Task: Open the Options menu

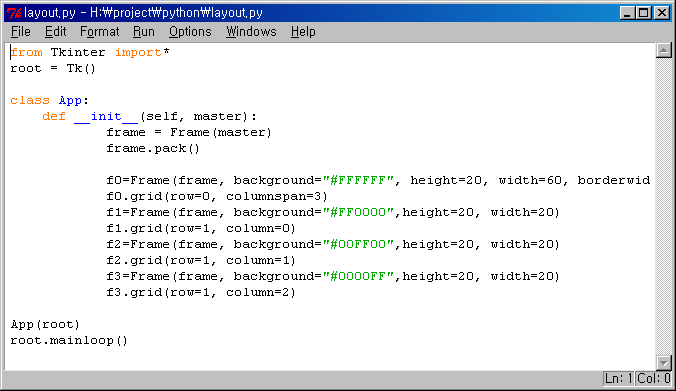Action: [190, 31]
